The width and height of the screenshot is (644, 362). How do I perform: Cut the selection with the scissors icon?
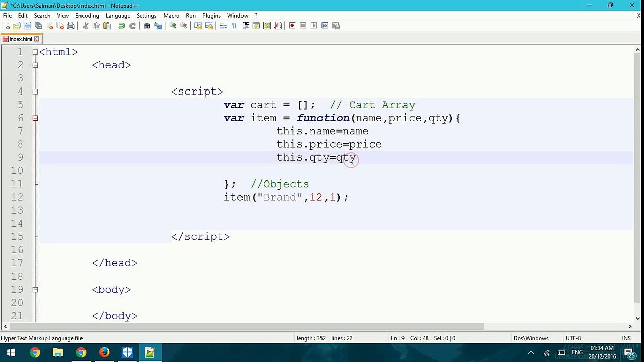85,26
